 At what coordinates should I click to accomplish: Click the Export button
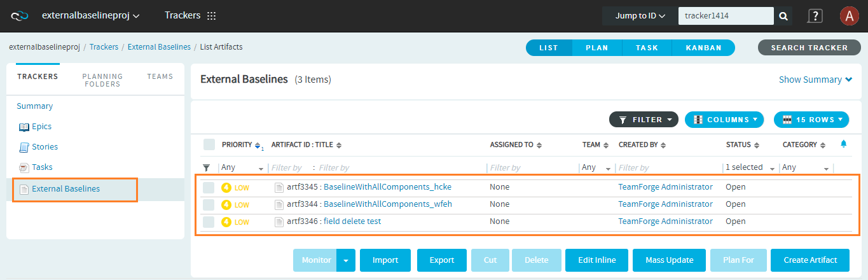coord(442,260)
